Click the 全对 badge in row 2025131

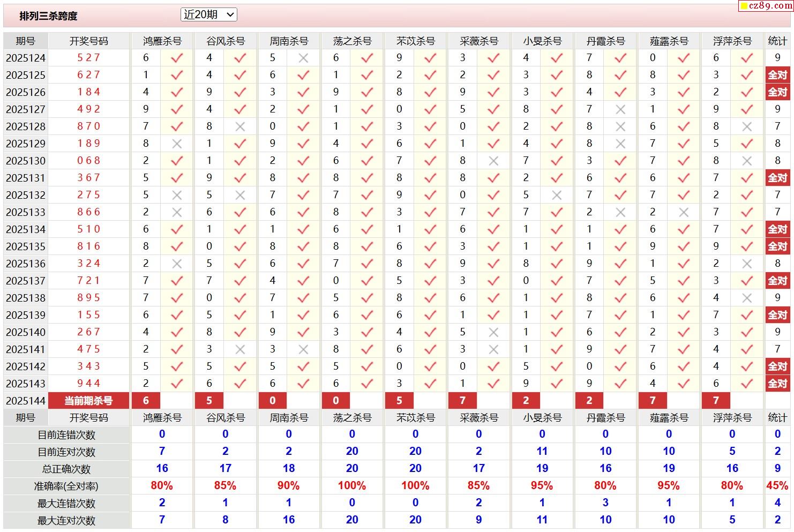coord(777,178)
